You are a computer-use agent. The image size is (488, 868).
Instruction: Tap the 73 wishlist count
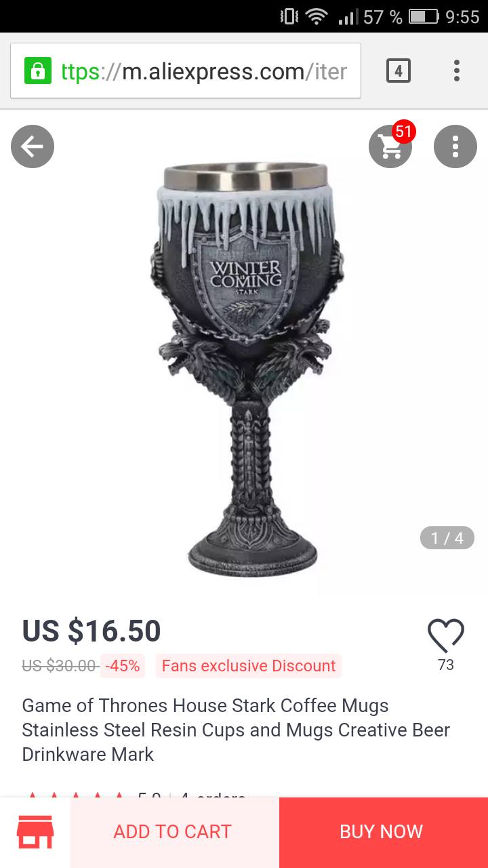(x=446, y=665)
